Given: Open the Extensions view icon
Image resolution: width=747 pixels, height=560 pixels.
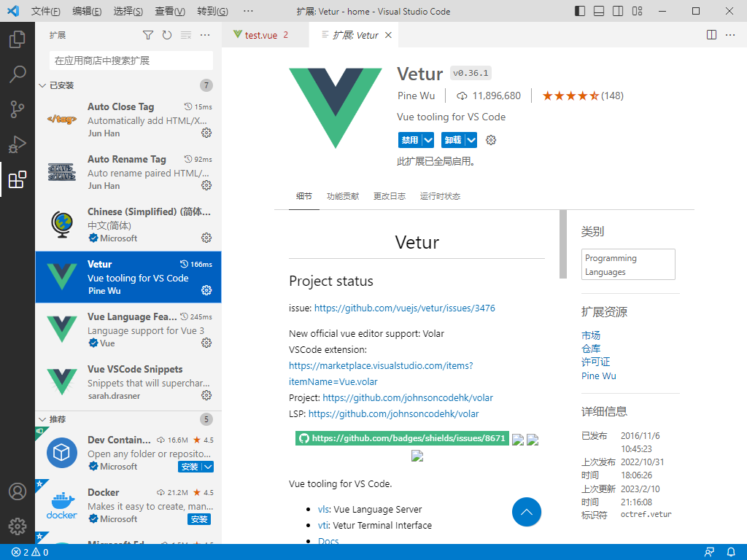Looking at the screenshot, I should point(18,179).
